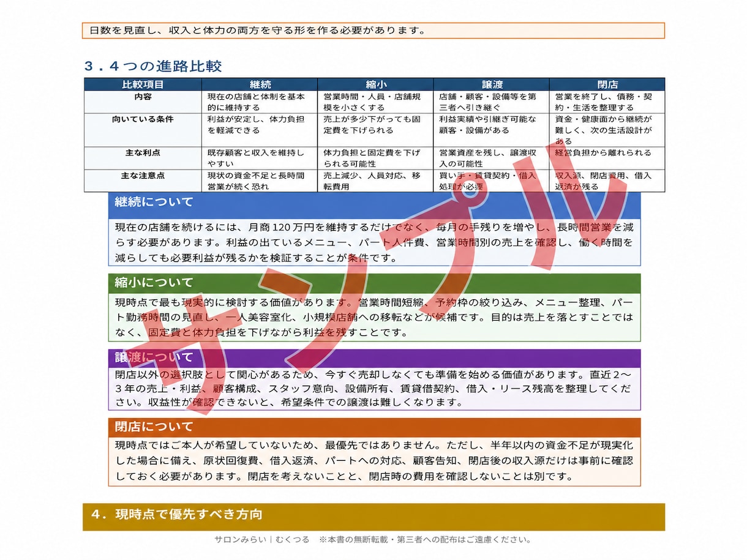This screenshot has width=747, height=560.
Task: Click the 内容 row label
Action: point(143,97)
